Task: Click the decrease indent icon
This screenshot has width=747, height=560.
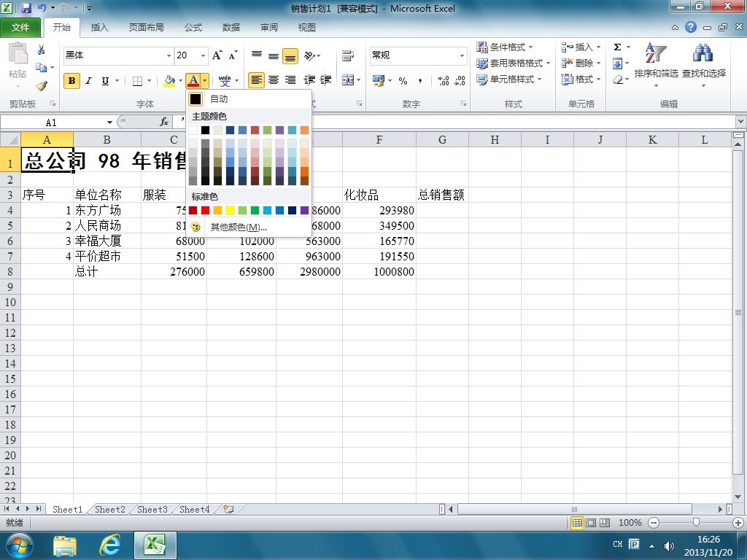Action: (309, 80)
